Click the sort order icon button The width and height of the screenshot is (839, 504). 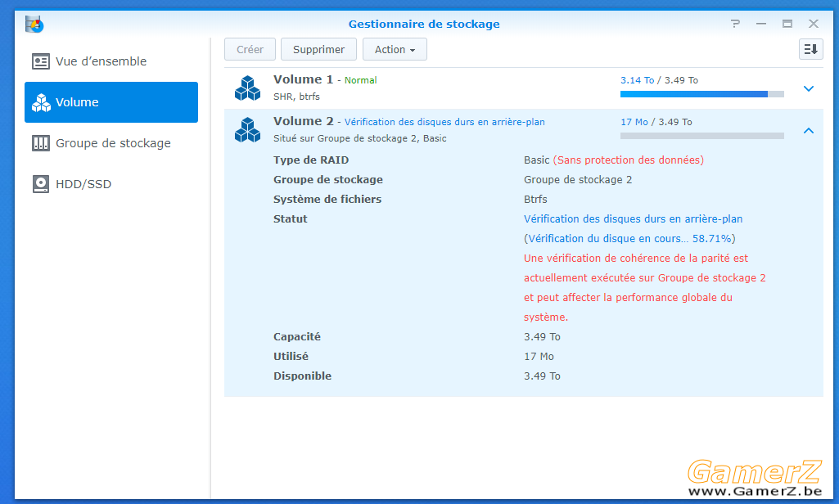pyautogui.click(x=810, y=49)
